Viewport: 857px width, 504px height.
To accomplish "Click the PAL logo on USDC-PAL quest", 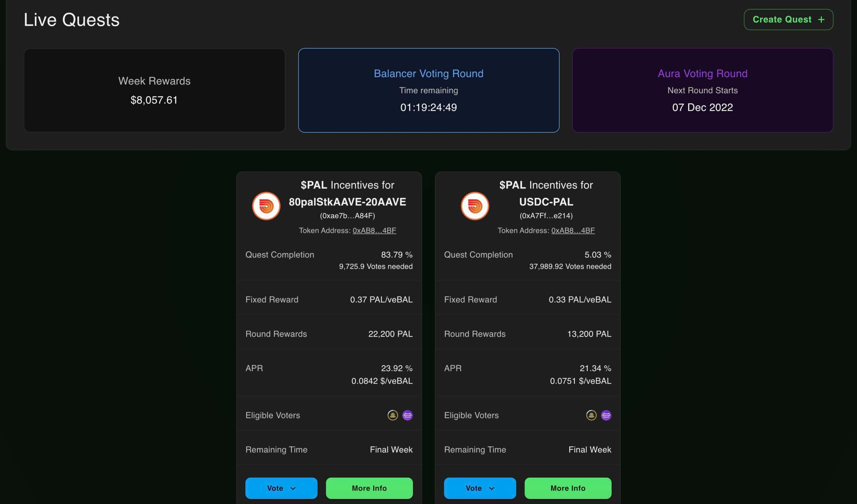I will (475, 206).
